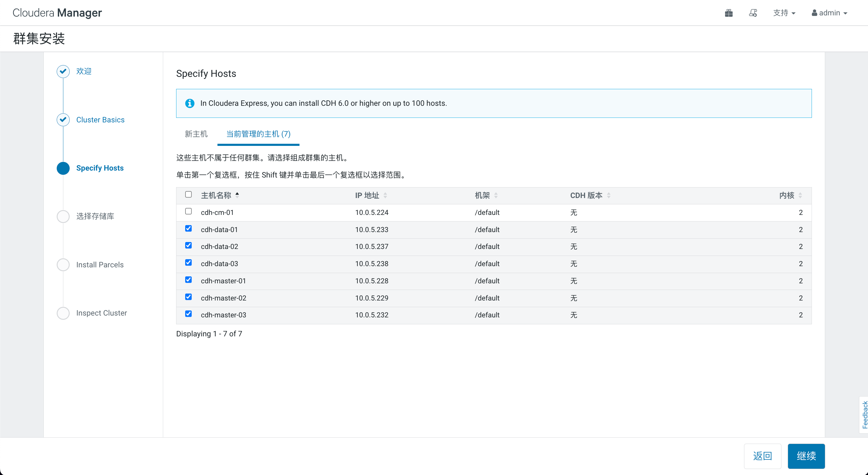Check the cdh-cm-01 host checkbox
868x475 pixels.
coord(188,211)
